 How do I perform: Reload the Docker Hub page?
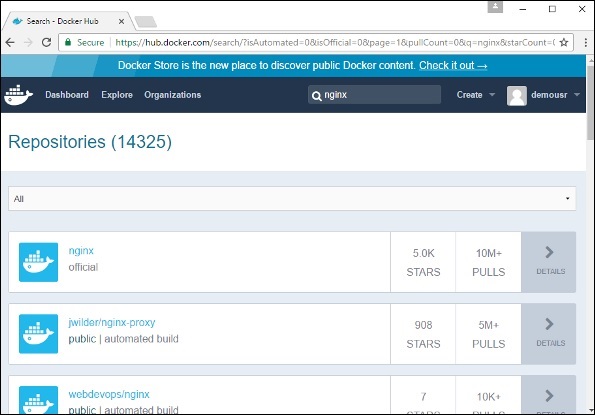pyautogui.click(x=46, y=42)
